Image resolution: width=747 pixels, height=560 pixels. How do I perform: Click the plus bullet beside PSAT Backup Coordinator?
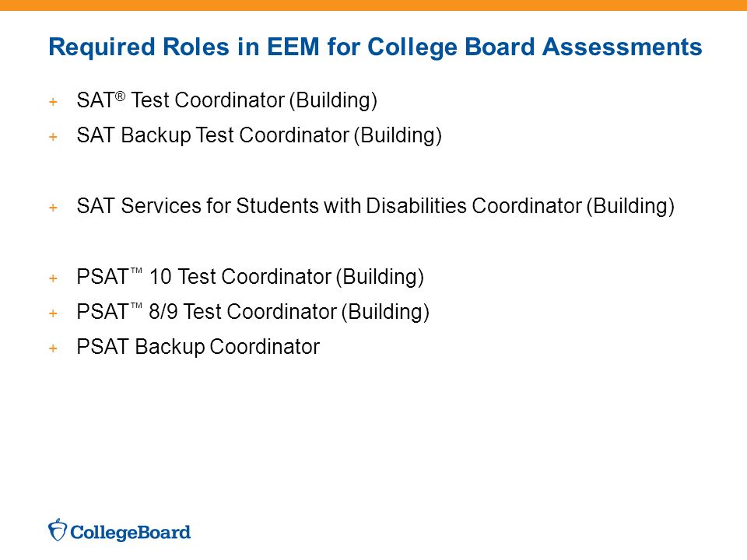[x=53, y=348]
